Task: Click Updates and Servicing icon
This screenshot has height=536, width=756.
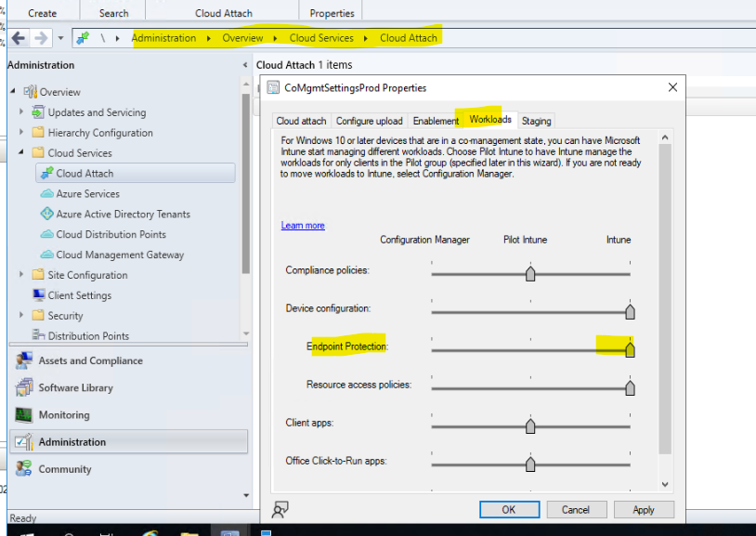Action: [38, 111]
